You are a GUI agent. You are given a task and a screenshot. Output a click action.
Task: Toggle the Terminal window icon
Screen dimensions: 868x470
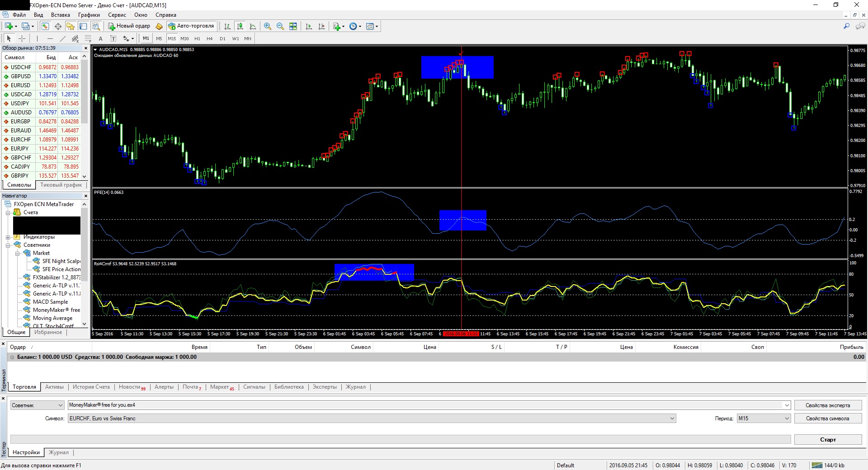click(83, 26)
